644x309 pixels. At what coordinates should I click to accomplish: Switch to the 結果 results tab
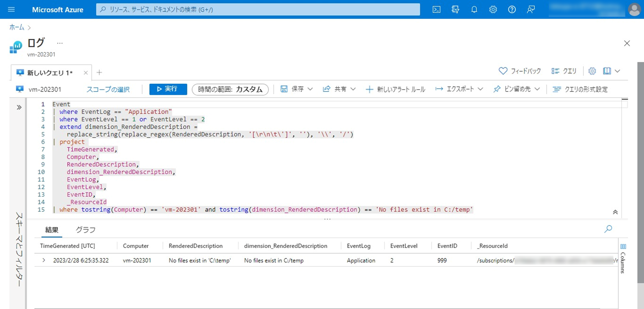click(x=52, y=230)
